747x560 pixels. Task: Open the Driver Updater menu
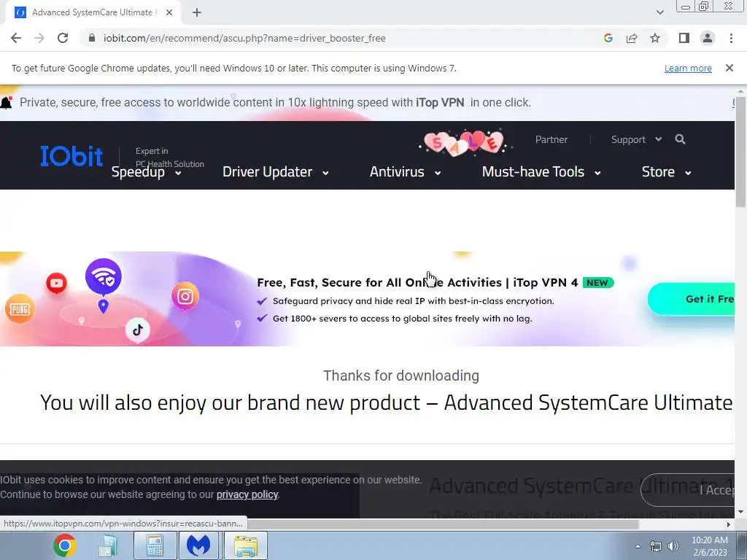267,172
